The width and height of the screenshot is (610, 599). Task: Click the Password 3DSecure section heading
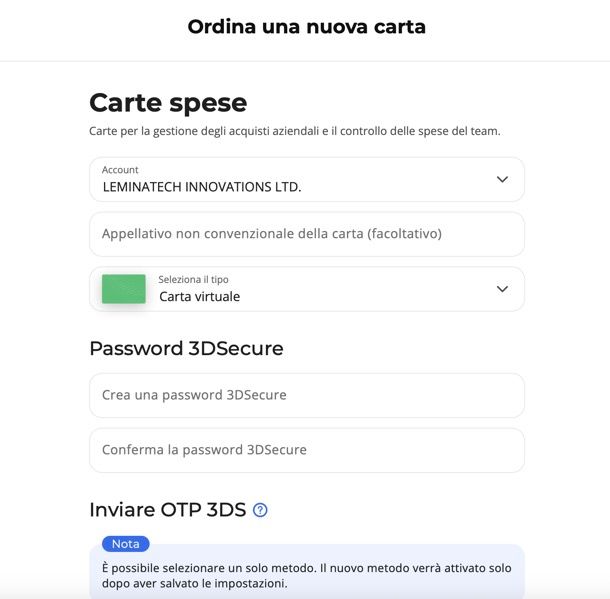pos(186,348)
